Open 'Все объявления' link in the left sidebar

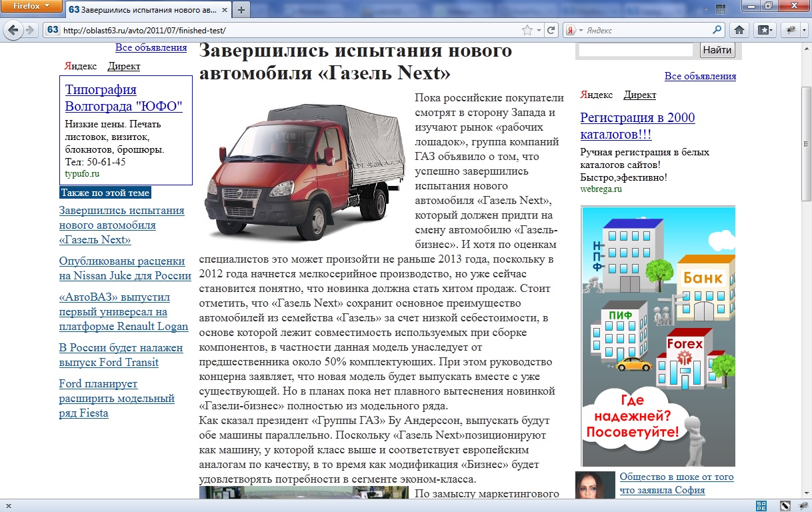pos(151,47)
